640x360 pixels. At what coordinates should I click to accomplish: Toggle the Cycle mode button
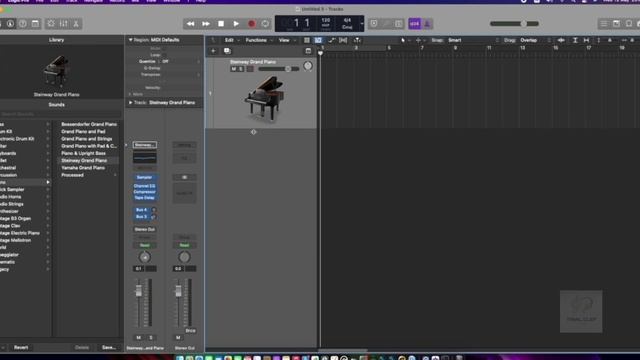point(265,24)
